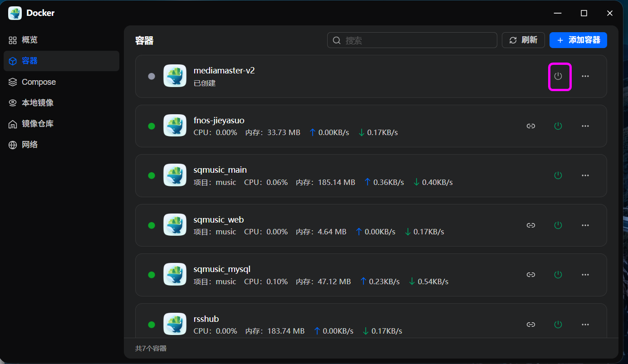Image resolution: width=628 pixels, height=364 pixels.
Task: Click the sqmusic_mysql container icon
Action: 175,275
